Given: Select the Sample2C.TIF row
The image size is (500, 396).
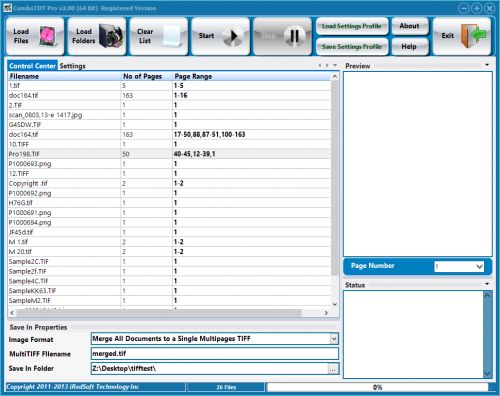Looking at the screenshot, I should 169,261.
